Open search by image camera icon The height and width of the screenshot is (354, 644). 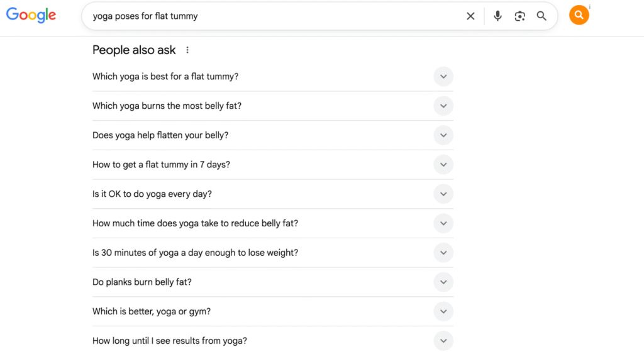[x=519, y=16]
